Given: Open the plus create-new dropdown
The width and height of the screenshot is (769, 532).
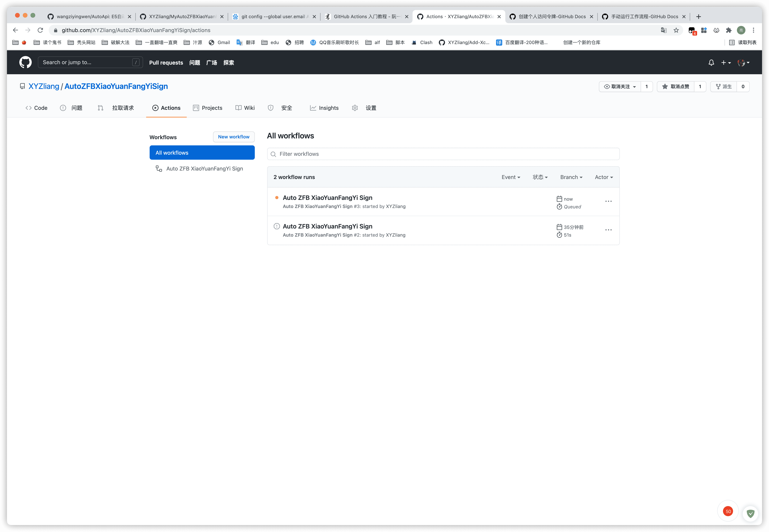Looking at the screenshot, I should pyautogui.click(x=726, y=63).
